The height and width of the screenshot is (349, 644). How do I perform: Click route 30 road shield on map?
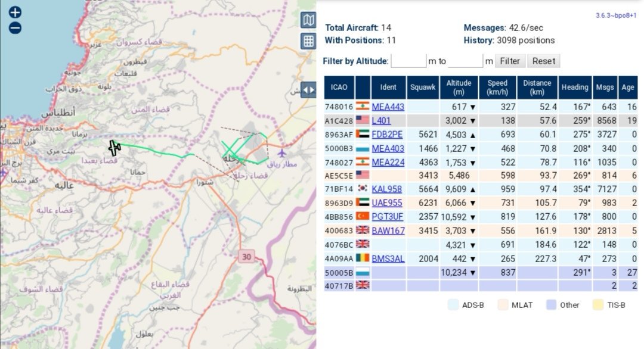tap(246, 257)
